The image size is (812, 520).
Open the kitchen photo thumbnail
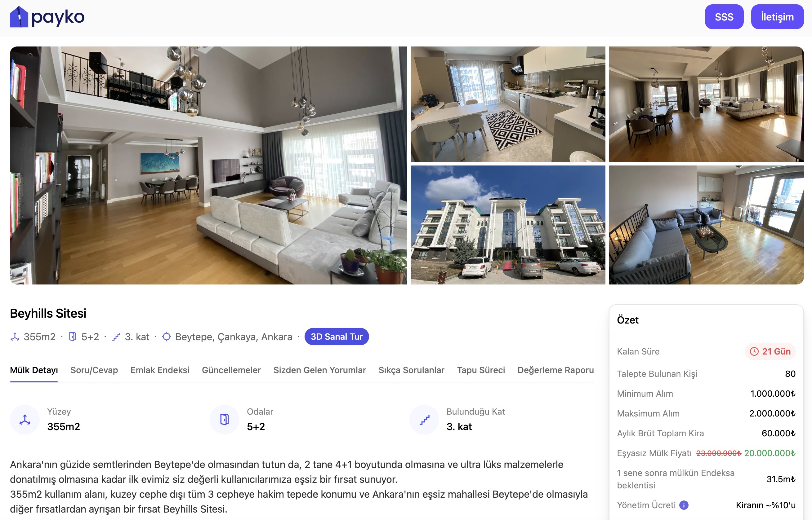tap(508, 104)
